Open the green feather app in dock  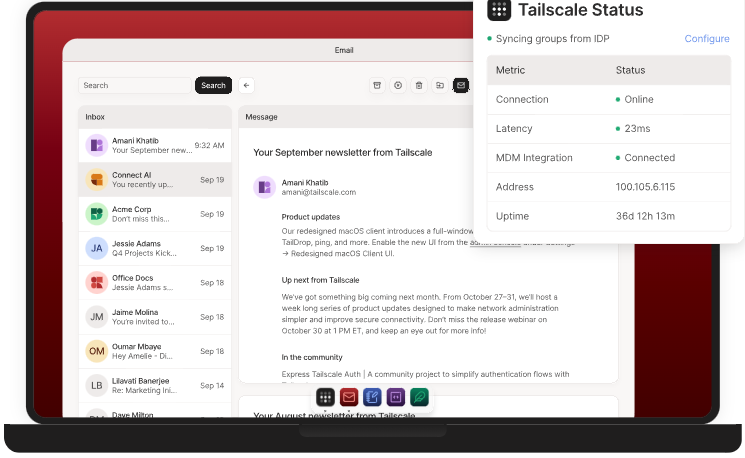click(419, 397)
